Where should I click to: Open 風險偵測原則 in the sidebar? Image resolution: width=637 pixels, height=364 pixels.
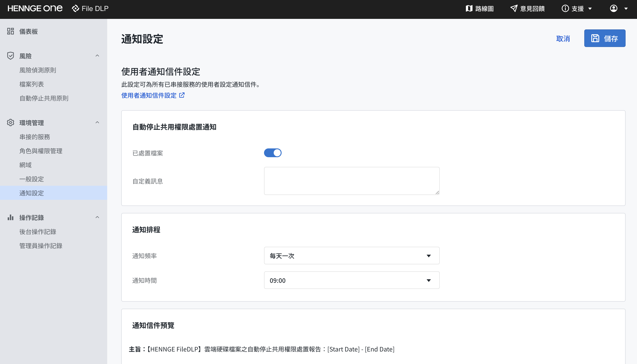click(x=38, y=70)
